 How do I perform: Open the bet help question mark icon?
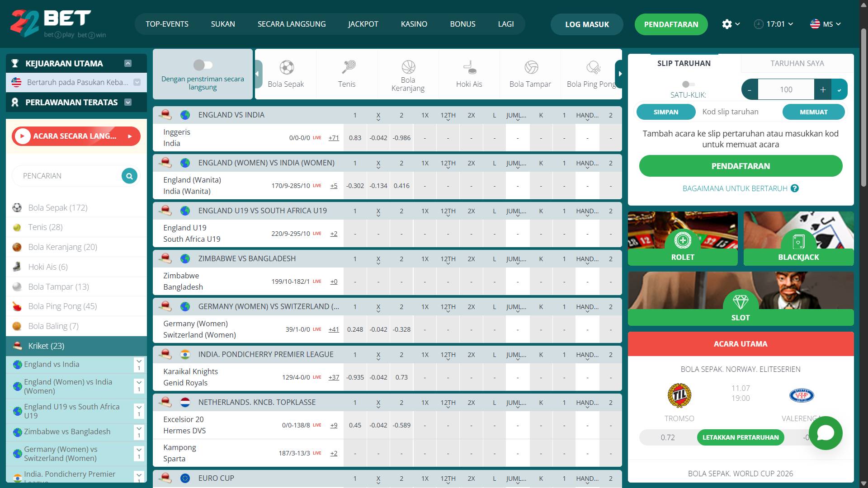point(795,188)
